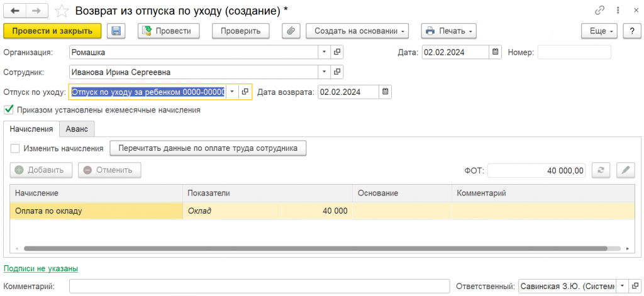Select the Начисления tab
The height and width of the screenshot is (296, 644).
click(x=31, y=128)
